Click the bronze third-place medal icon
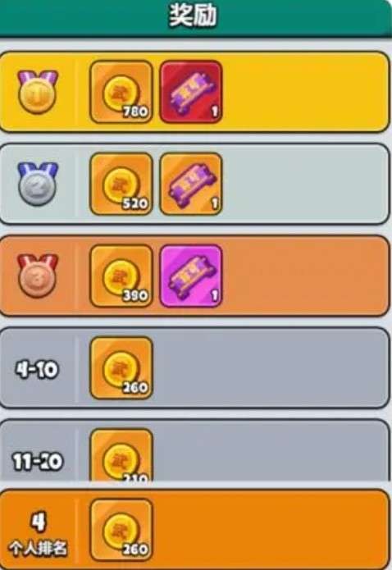The height and width of the screenshot is (570, 392). point(38,276)
